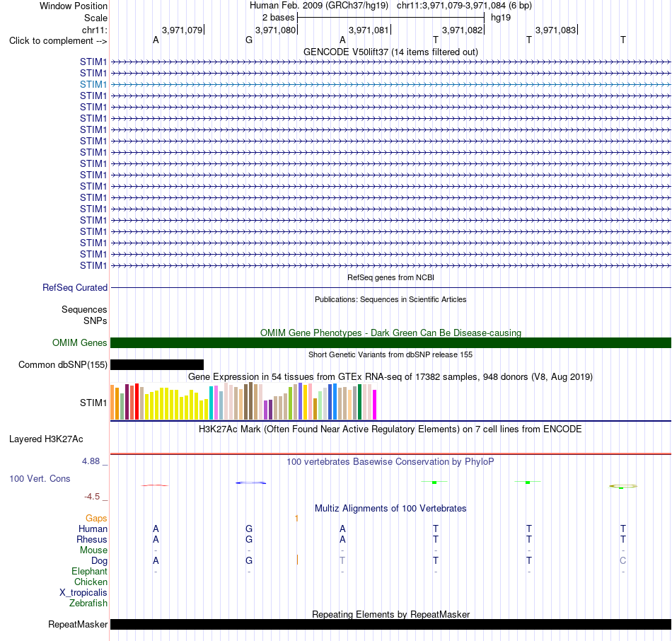Click the 'Mouse' species label
This screenshot has width=672, height=641.
point(93,550)
